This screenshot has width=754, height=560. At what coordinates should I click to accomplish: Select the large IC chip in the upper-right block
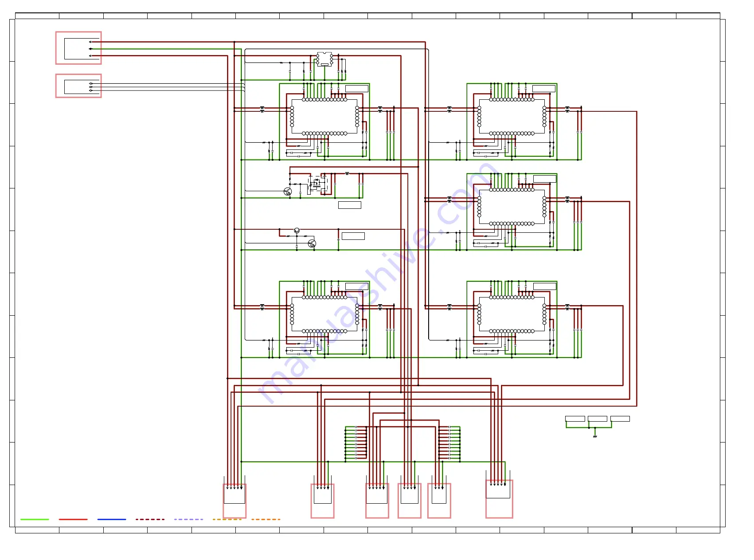coord(512,117)
